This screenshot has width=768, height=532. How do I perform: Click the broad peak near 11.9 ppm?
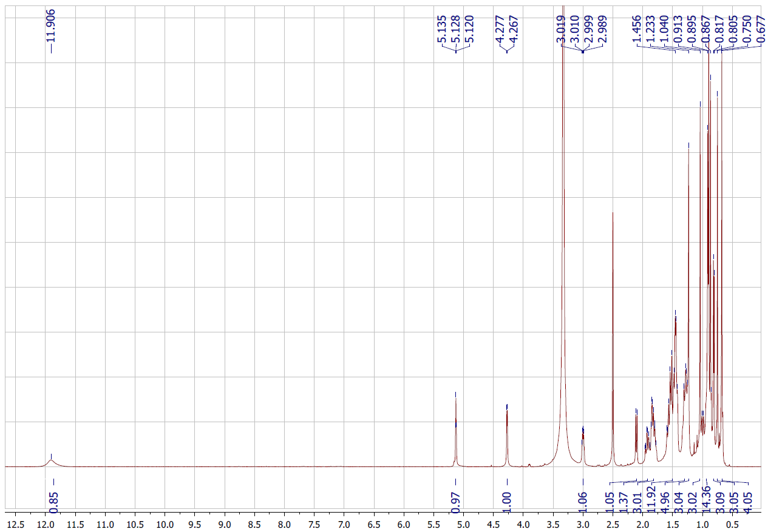[x=51, y=462]
